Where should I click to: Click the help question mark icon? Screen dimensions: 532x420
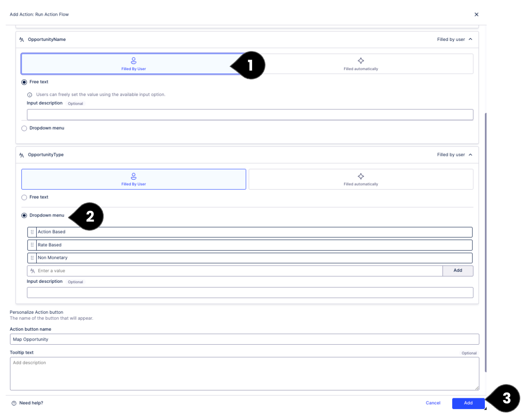click(x=14, y=403)
